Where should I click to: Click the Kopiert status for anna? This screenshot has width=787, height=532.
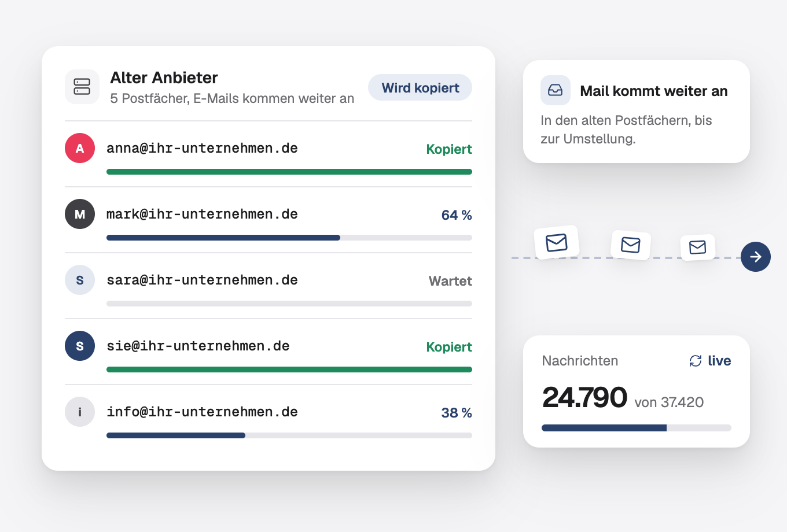click(x=449, y=149)
